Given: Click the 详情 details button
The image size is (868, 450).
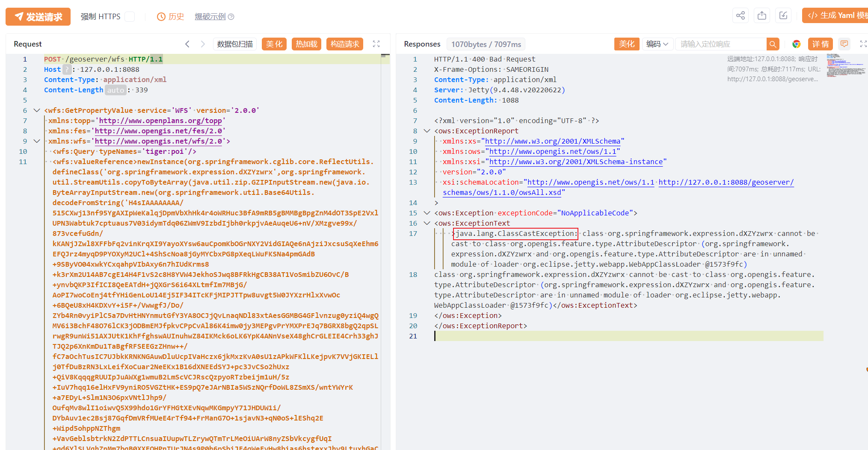Looking at the screenshot, I should tap(821, 44).
